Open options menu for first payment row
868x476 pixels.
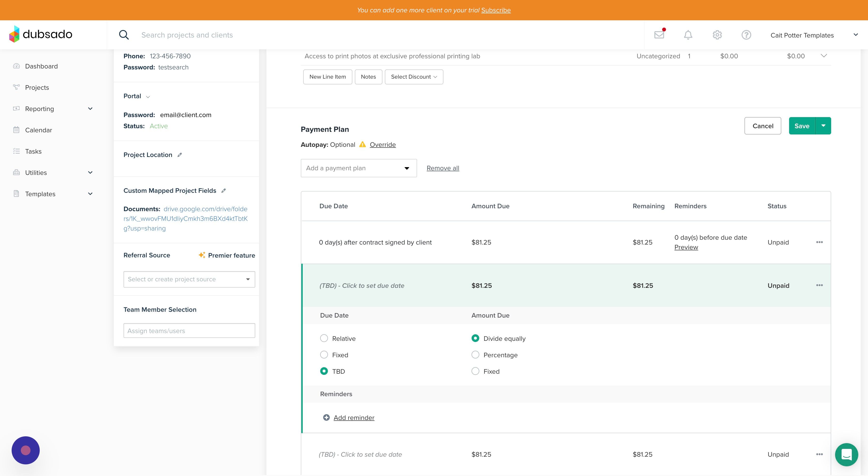click(819, 242)
